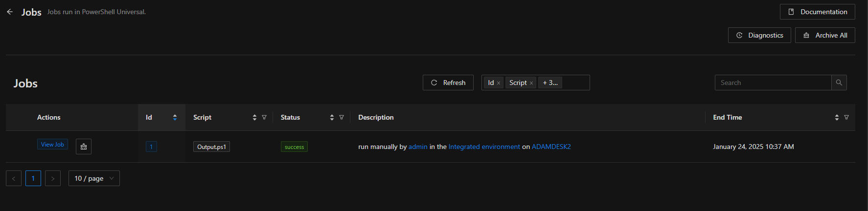Sort jobs by Id column arrows

click(175, 117)
